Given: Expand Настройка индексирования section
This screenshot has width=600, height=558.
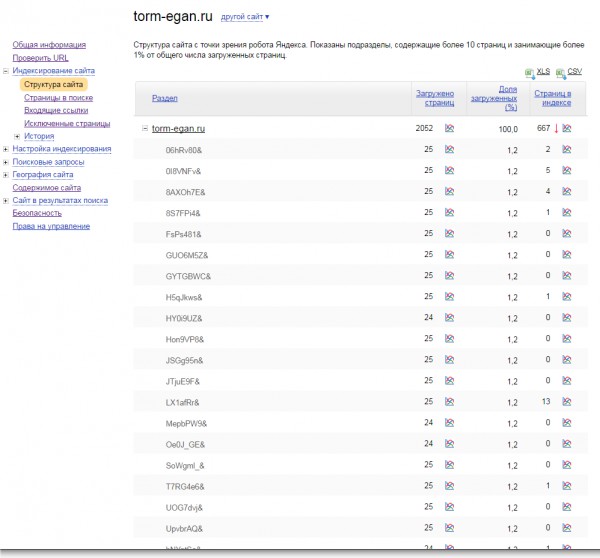Looking at the screenshot, I should point(6,149).
